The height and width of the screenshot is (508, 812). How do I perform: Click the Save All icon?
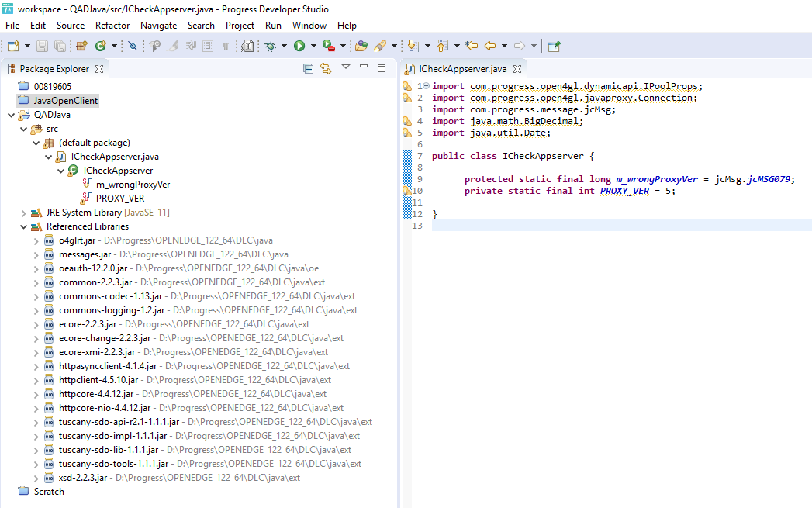click(60, 46)
